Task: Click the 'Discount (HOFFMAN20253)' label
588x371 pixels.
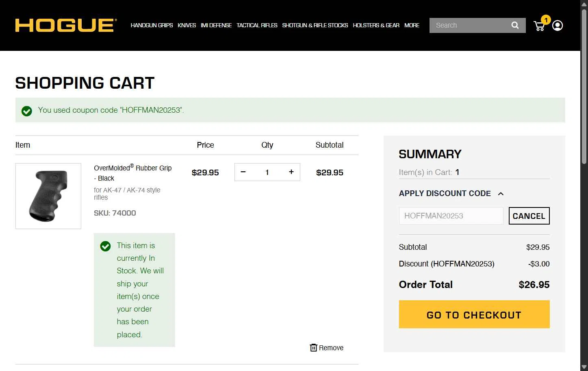Action: (x=447, y=264)
